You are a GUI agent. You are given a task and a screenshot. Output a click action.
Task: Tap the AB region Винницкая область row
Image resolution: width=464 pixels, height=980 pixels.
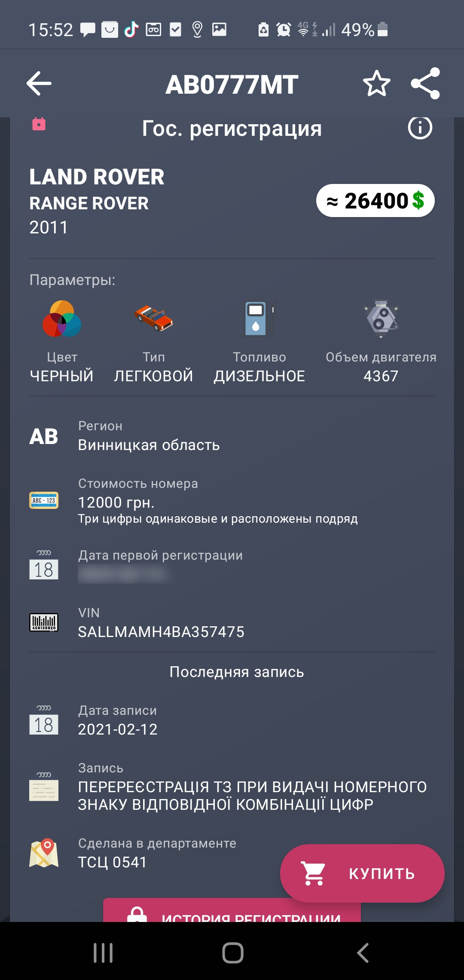point(232,436)
